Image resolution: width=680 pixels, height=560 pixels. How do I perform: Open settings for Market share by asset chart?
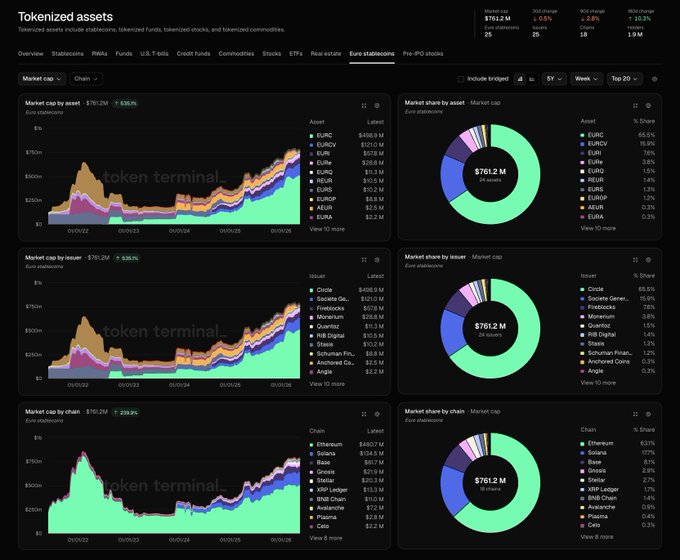click(648, 105)
